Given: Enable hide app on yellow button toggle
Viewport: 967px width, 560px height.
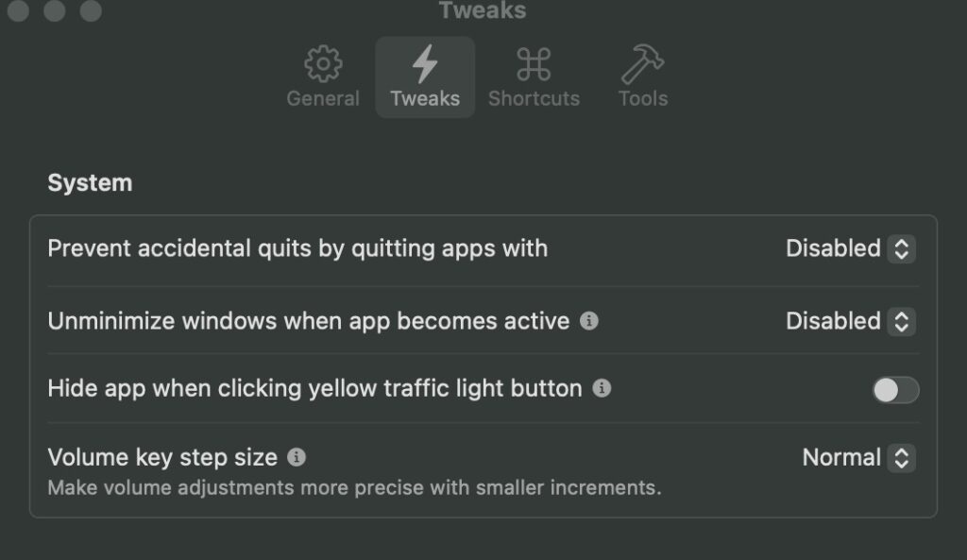Looking at the screenshot, I should 895,390.
